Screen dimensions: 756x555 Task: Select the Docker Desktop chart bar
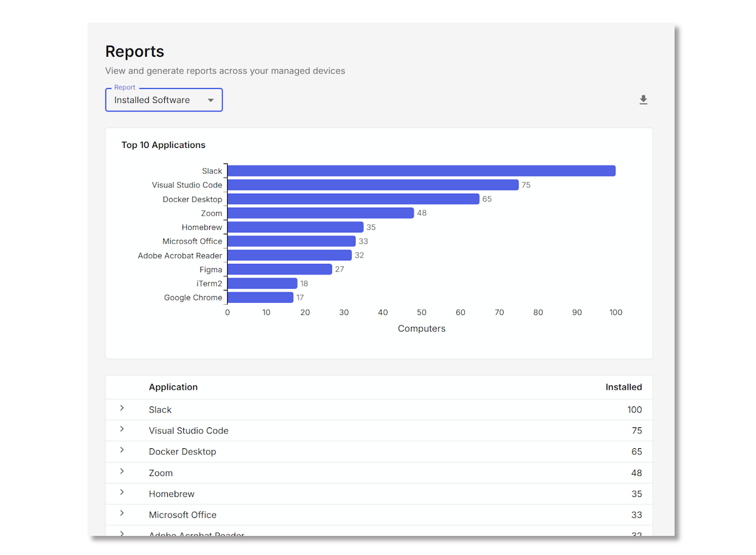click(x=354, y=199)
